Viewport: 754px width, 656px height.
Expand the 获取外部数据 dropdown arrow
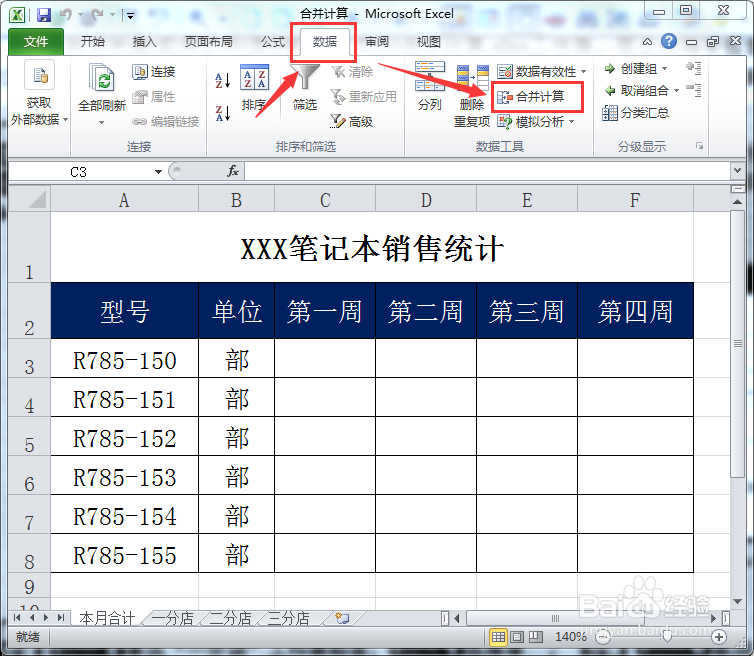click(65, 119)
